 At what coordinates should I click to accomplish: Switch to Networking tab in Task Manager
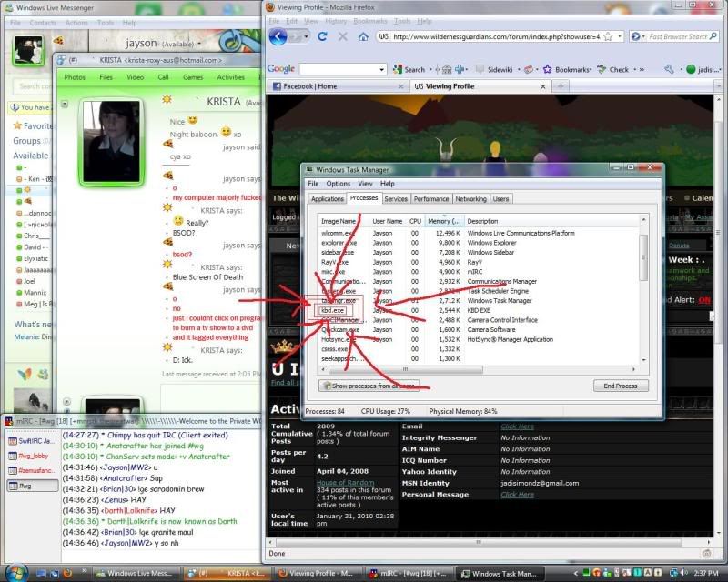[x=470, y=198]
